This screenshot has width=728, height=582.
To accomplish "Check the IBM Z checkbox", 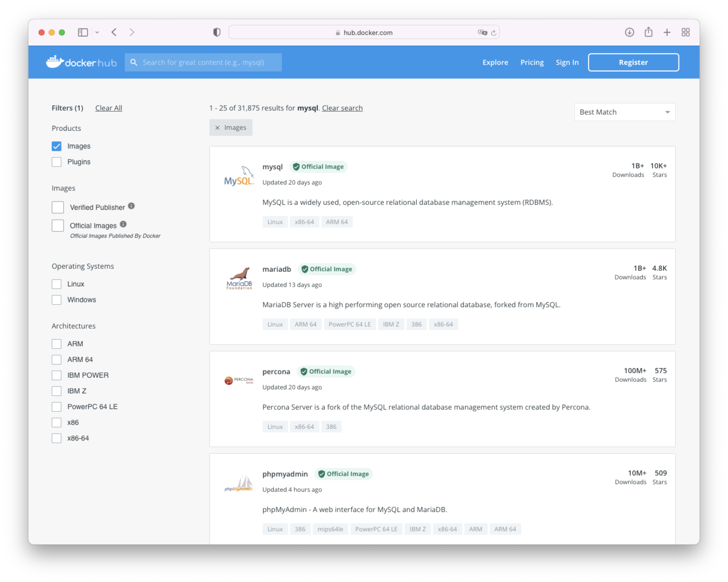I will coord(57,391).
